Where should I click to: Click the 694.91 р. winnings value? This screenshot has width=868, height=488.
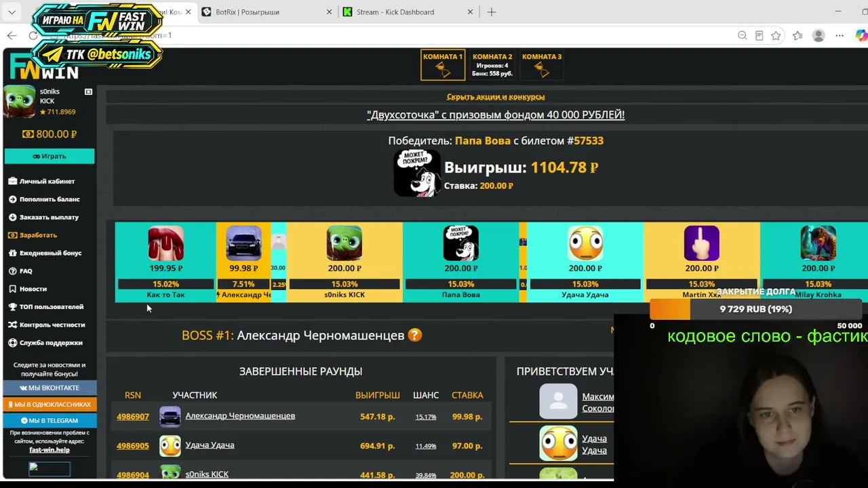tap(378, 446)
